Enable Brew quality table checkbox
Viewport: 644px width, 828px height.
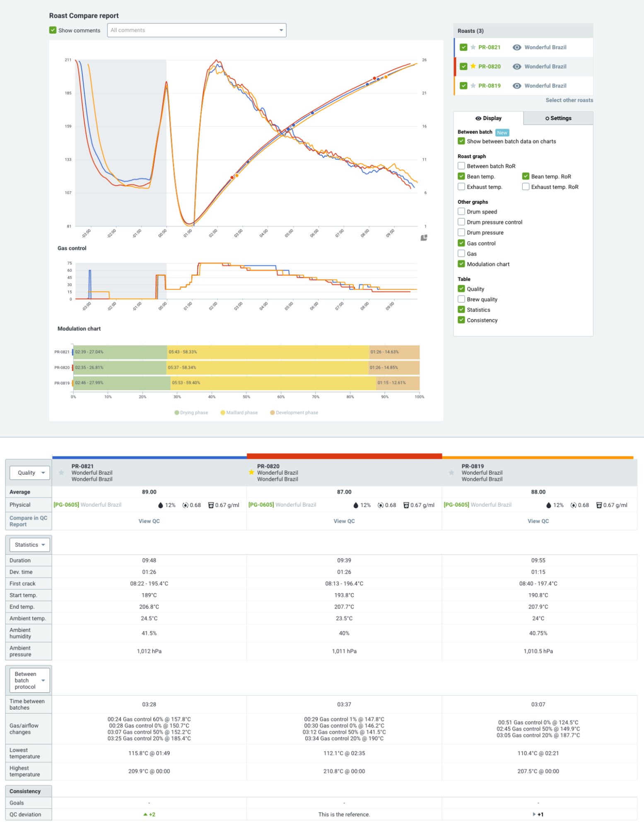tap(461, 299)
